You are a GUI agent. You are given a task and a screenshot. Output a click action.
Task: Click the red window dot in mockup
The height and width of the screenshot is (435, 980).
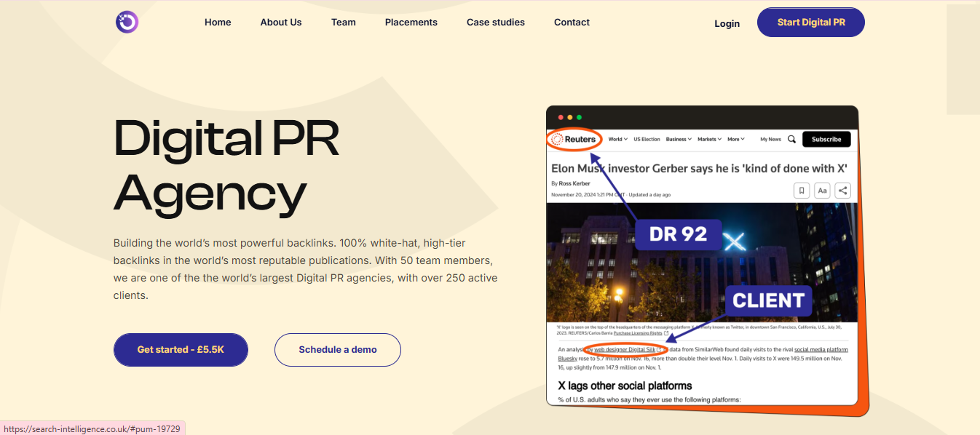coord(561,117)
